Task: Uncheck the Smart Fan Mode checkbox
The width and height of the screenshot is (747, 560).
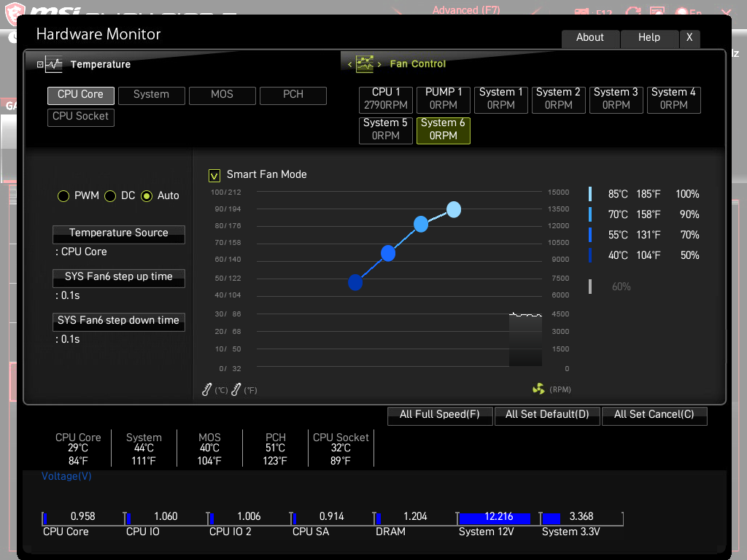Action: point(214,175)
